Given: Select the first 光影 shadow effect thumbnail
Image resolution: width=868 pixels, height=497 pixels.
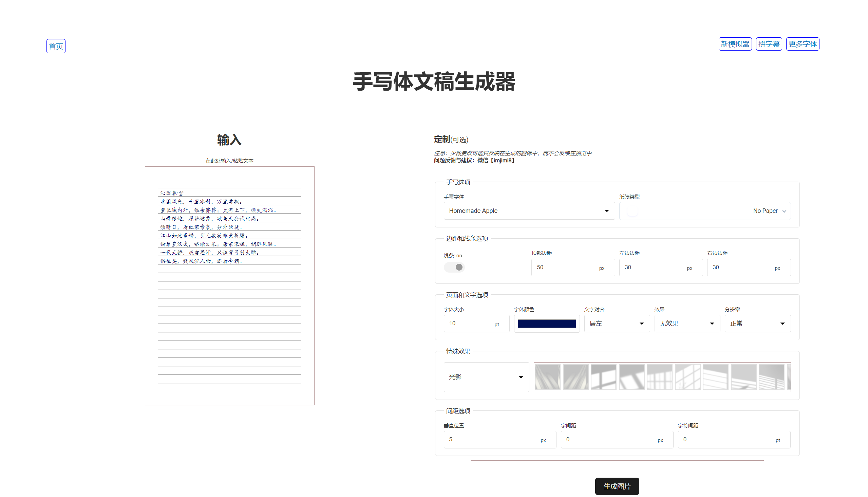Looking at the screenshot, I should pos(547,376).
